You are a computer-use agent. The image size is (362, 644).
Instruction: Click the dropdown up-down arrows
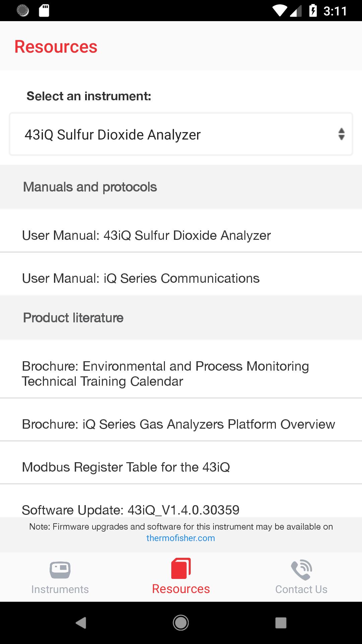[341, 134]
